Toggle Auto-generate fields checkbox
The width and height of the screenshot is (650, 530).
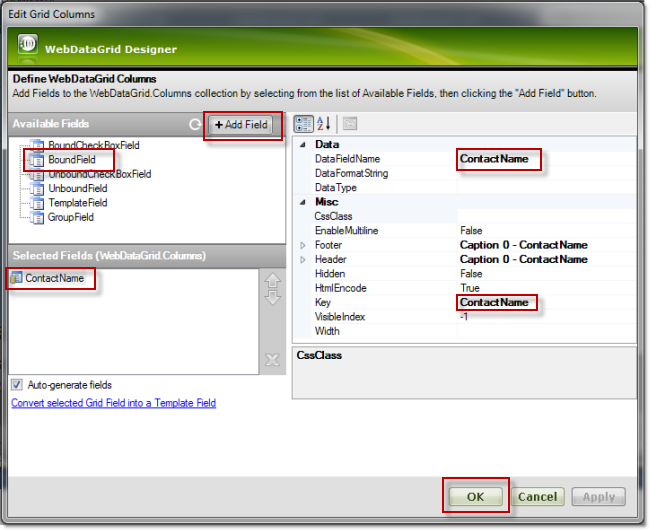[17, 385]
